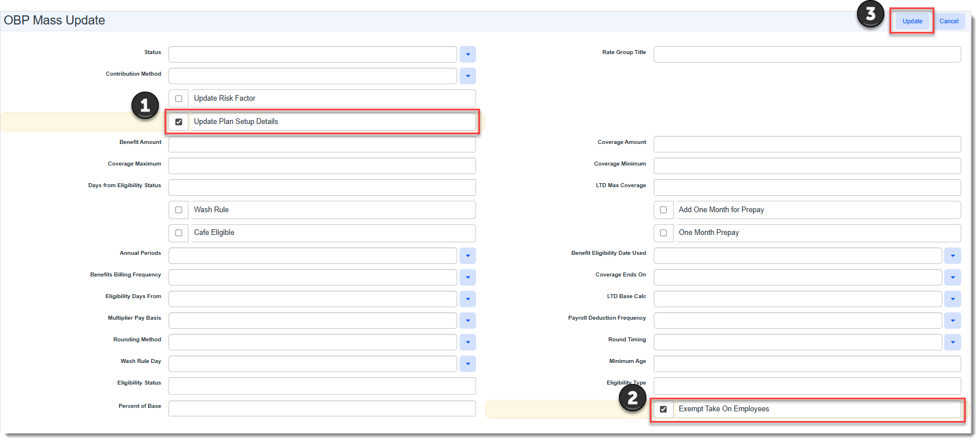Check the Wash Rule checkbox
This screenshot has height=442, width=980.
click(x=179, y=210)
